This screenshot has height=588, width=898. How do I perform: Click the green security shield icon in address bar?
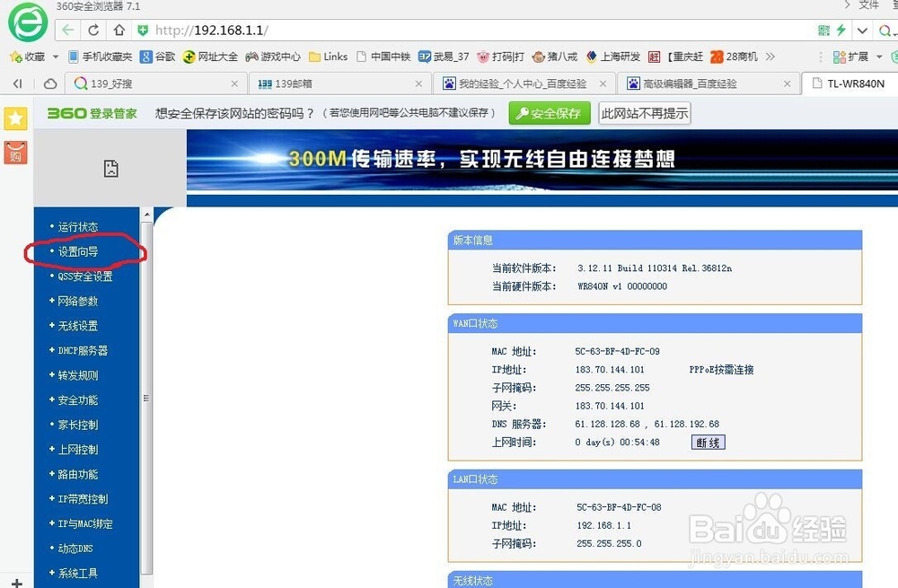[x=143, y=30]
